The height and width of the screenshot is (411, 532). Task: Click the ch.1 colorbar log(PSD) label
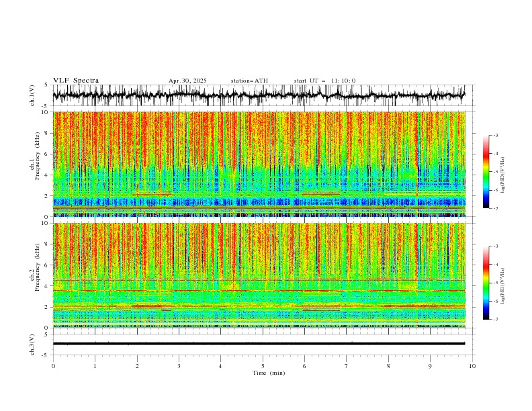tap(503, 175)
